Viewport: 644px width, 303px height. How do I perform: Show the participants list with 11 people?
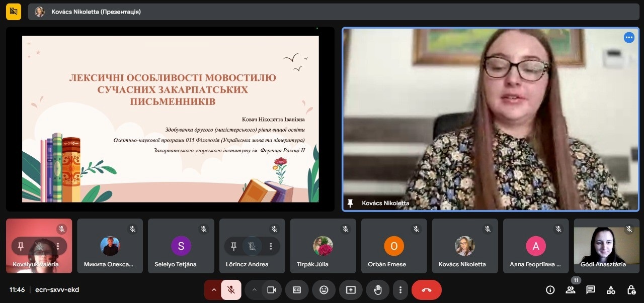coord(571,290)
